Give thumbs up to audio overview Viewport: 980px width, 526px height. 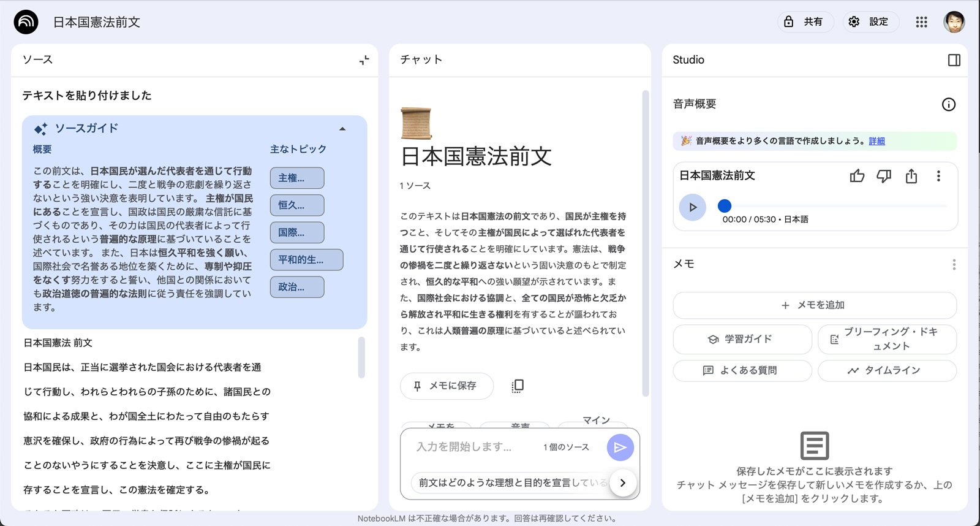point(857,177)
